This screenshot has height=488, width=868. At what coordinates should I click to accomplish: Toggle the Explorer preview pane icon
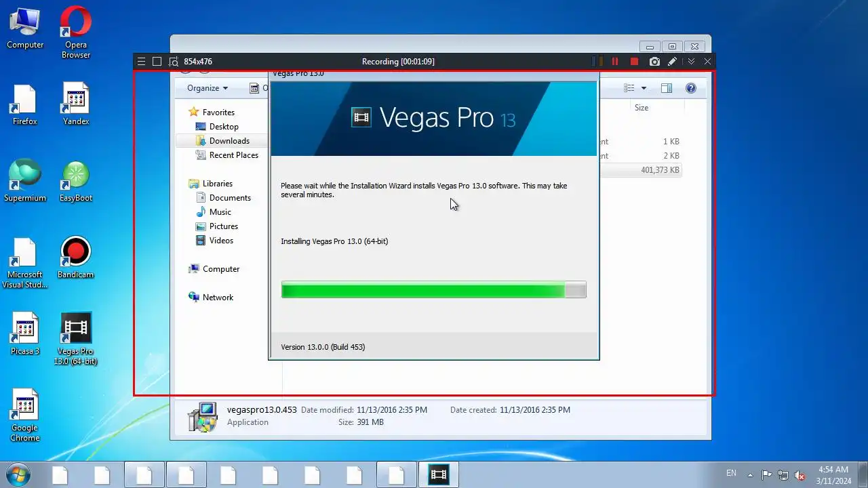(667, 88)
